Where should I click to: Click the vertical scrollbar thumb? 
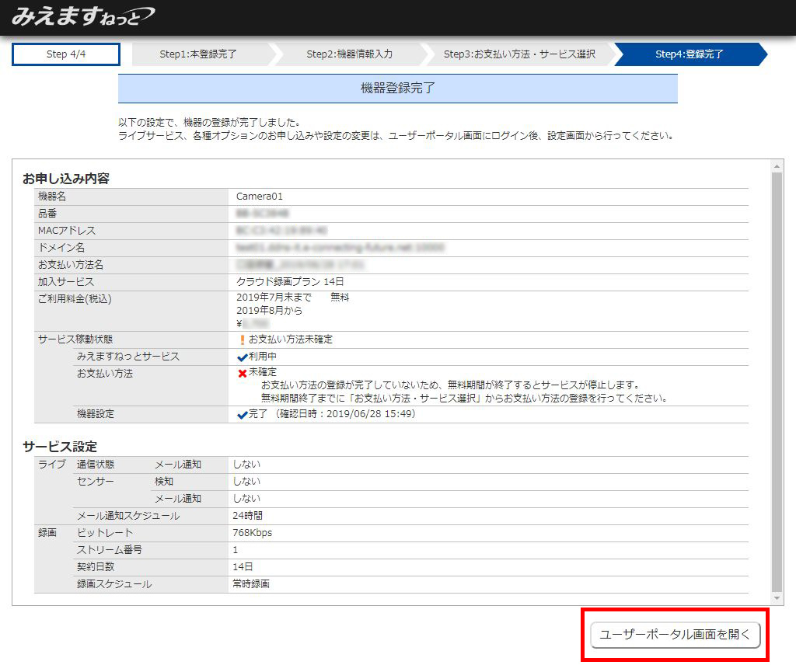(777, 381)
